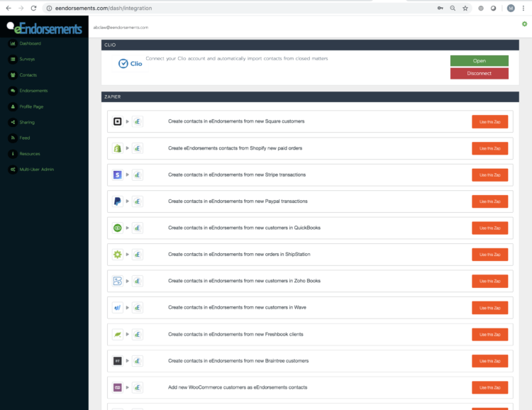Use this Zap for Braintree customers
This screenshot has width=532, height=410.
click(x=489, y=361)
